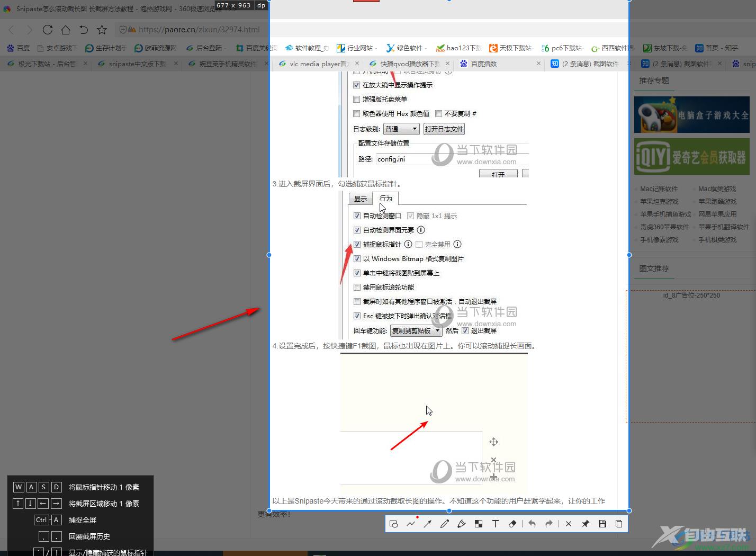Open the 爱奇艺会员获取器 banner
756x556 pixels.
[x=692, y=157]
